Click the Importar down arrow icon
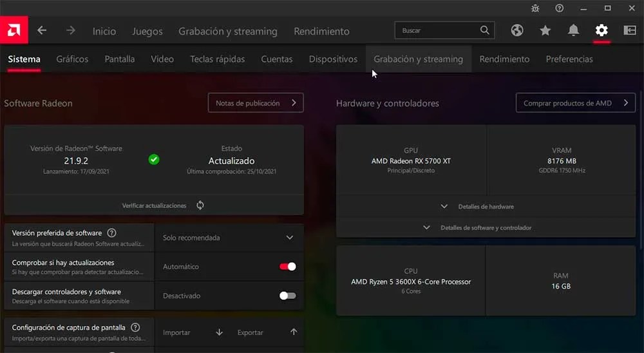The height and width of the screenshot is (353, 644). click(x=220, y=332)
